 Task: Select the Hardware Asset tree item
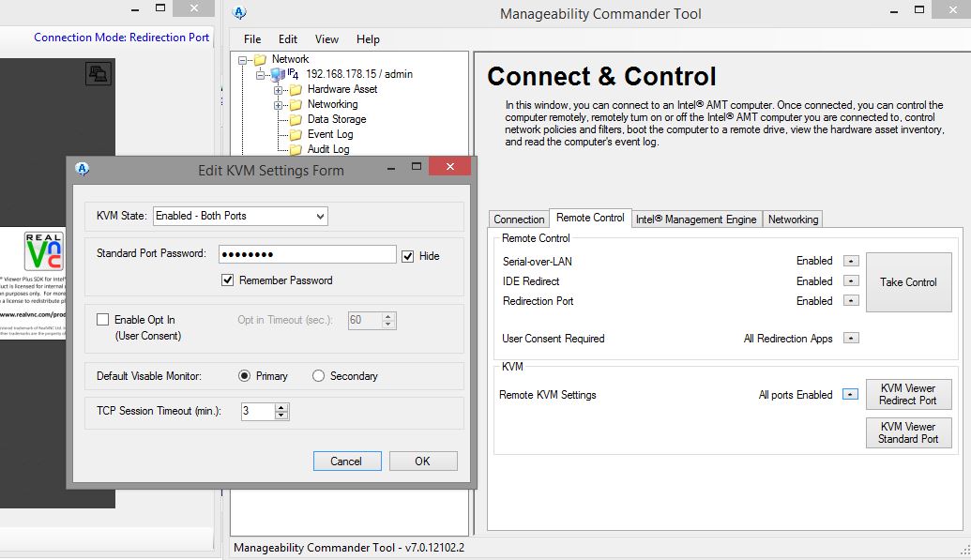pyautogui.click(x=341, y=88)
